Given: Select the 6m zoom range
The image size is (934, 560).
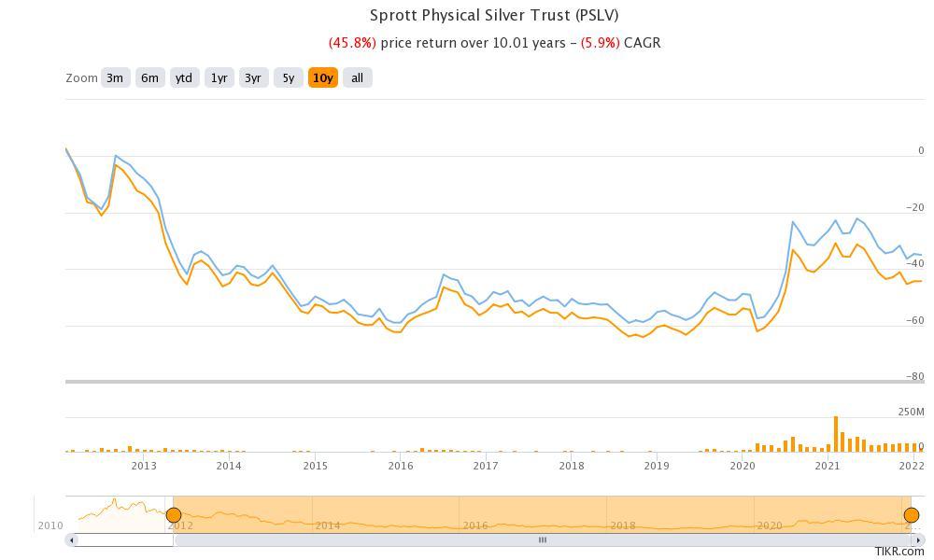Looking at the screenshot, I should click(149, 77).
